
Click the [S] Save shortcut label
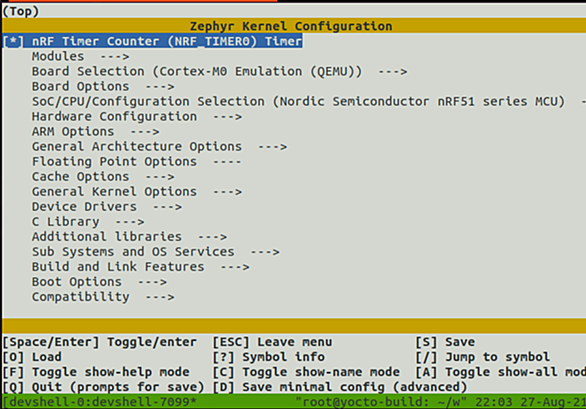pos(445,342)
